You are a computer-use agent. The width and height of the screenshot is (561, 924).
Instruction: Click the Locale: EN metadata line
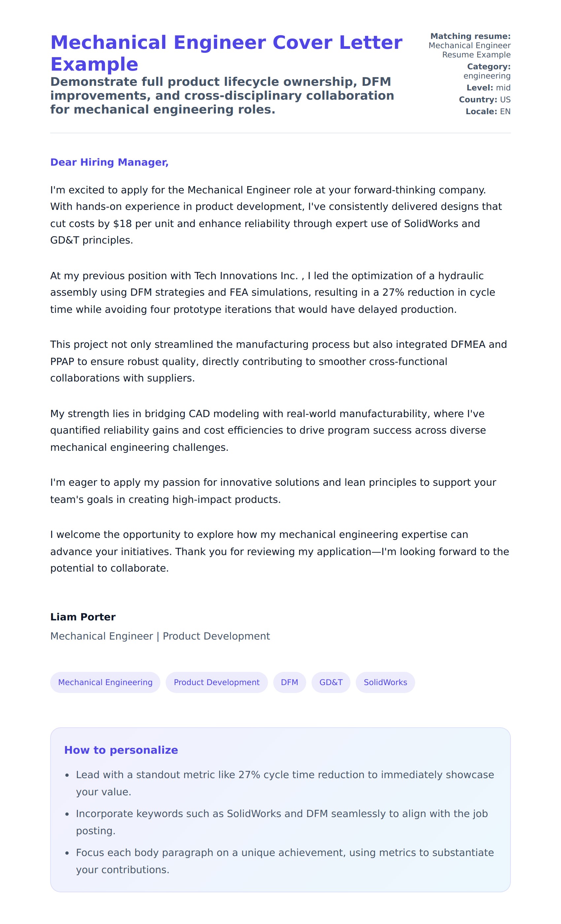tap(488, 112)
